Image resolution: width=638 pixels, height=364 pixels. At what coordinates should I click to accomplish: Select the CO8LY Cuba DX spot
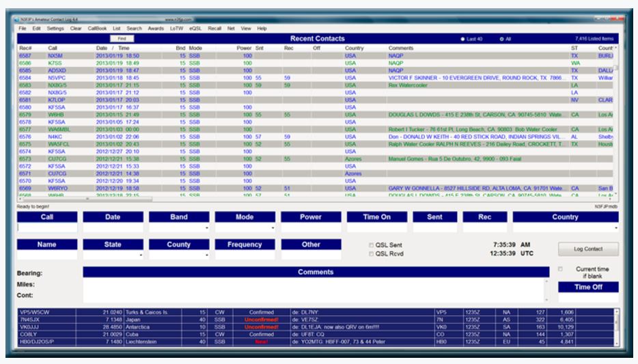(x=316, y=335)
